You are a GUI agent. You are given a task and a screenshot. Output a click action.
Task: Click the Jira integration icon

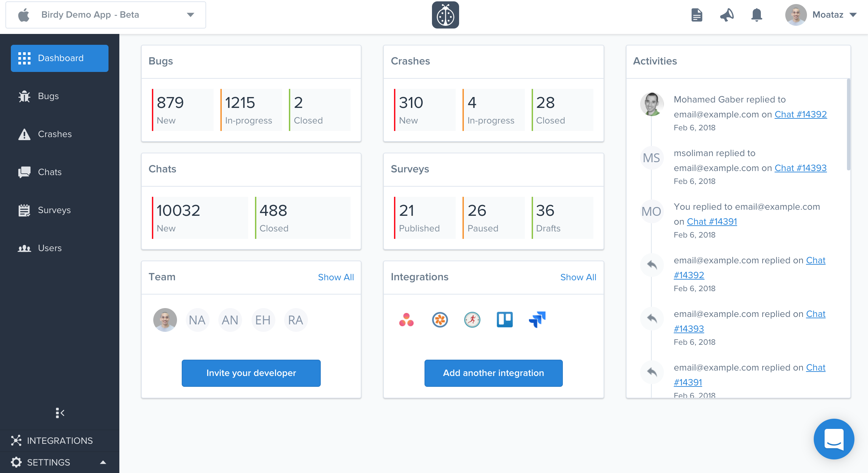pos(537,320)
